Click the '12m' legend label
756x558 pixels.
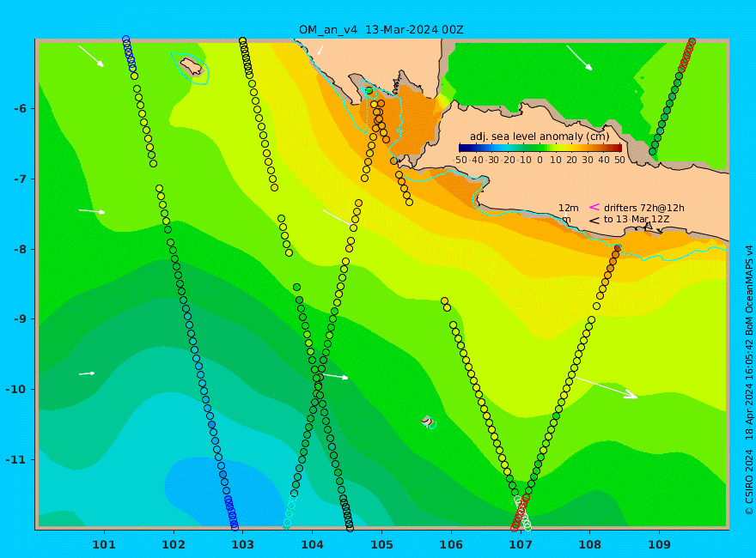(569, 208)
